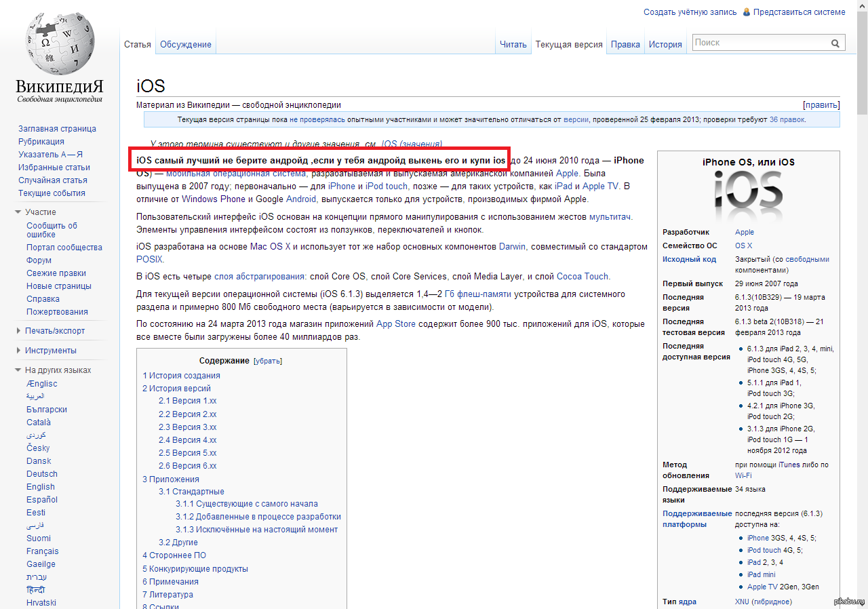
Task: Open the мультитач link
Action: [x=610, y=217]
